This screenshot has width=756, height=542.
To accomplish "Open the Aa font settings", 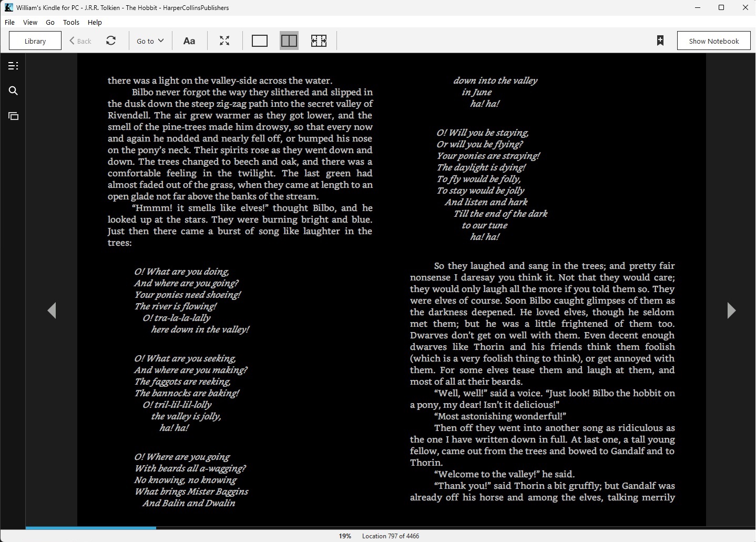I will pos(189,41).
